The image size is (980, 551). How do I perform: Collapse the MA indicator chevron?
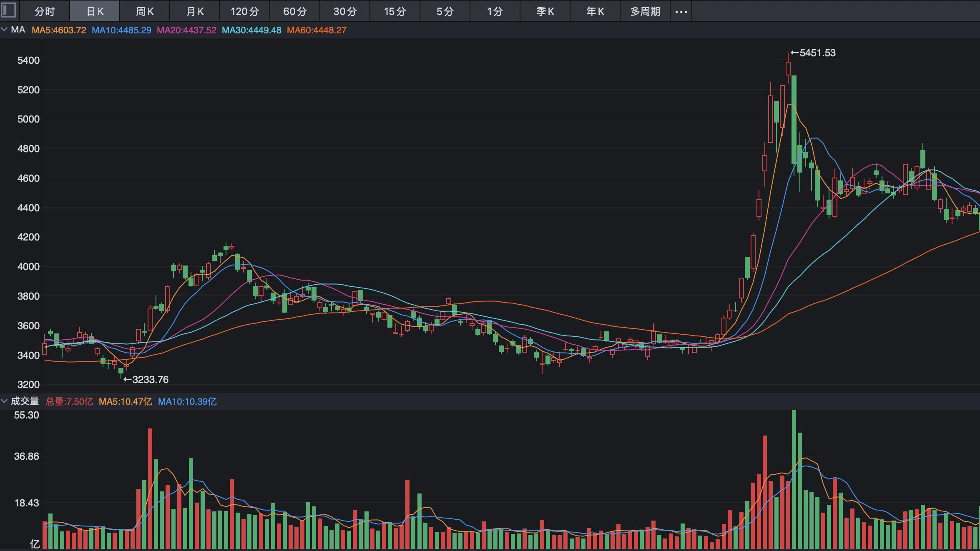point(4,30)
